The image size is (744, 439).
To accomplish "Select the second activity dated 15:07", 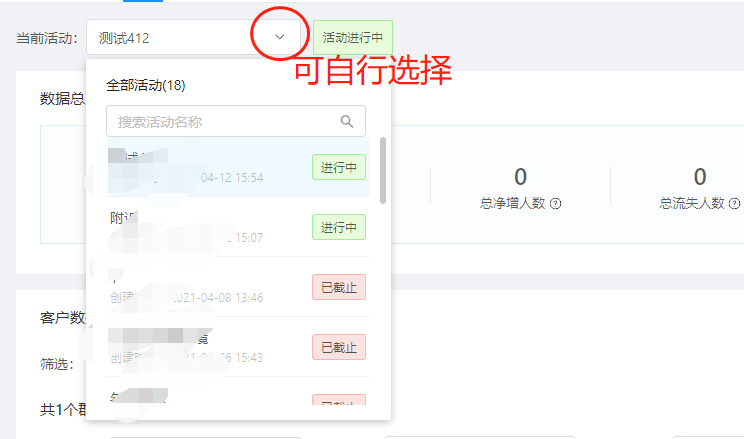I will click(238, 227).
